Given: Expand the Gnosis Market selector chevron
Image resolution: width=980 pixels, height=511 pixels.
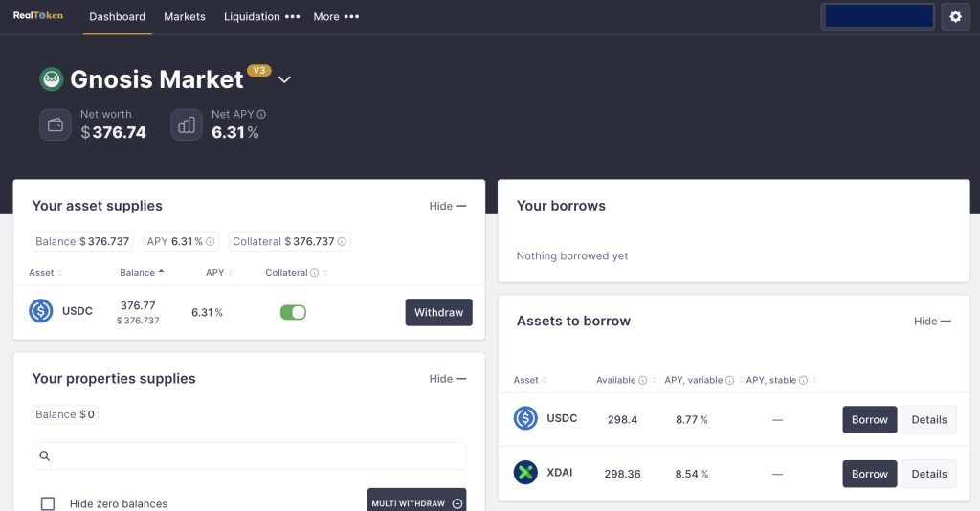Looking at the screenshot, I should (x=284, y=80).
